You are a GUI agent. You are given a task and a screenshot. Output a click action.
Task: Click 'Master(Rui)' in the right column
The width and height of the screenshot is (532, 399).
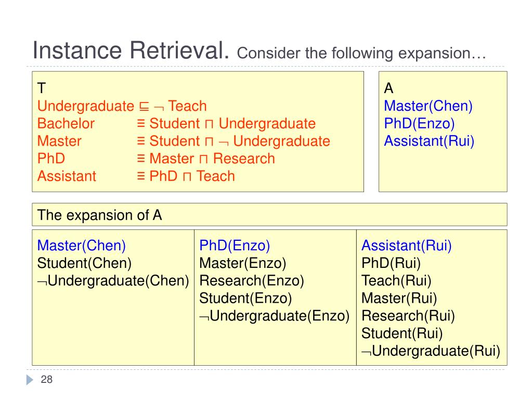[x=399, y=298]
